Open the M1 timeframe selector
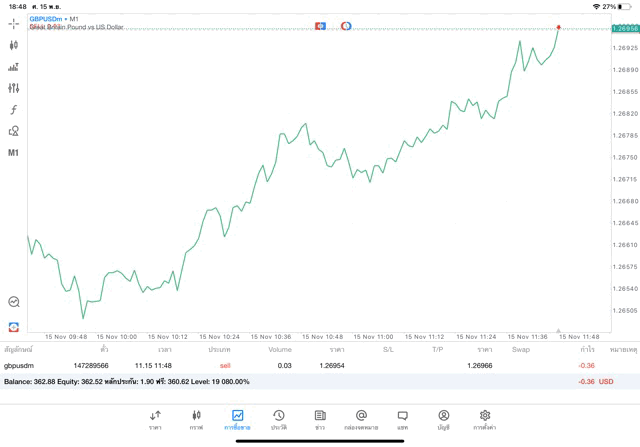 click(x=14, y=153)
